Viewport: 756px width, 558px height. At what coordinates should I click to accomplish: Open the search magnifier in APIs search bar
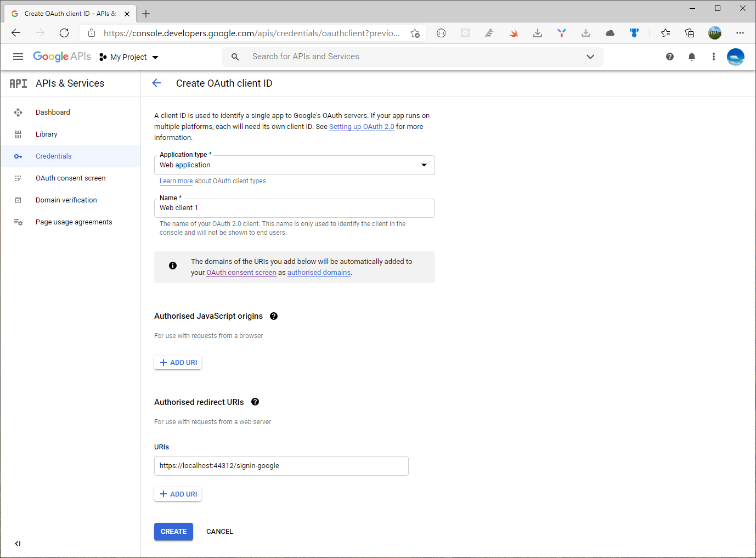pos(235,57)
